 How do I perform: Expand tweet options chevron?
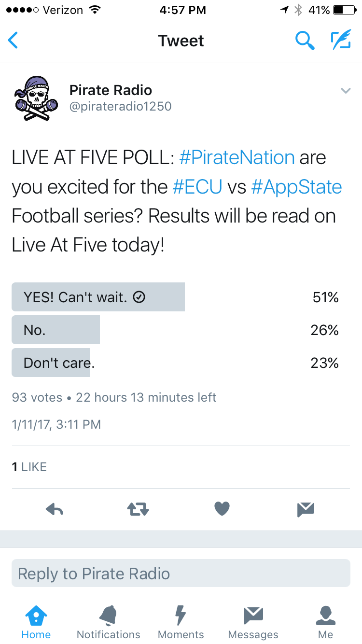point(346,91)
